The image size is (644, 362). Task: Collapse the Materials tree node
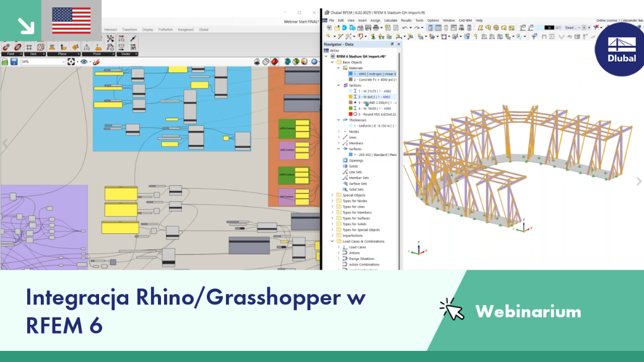pyautogui.click(x=339, y=68)
